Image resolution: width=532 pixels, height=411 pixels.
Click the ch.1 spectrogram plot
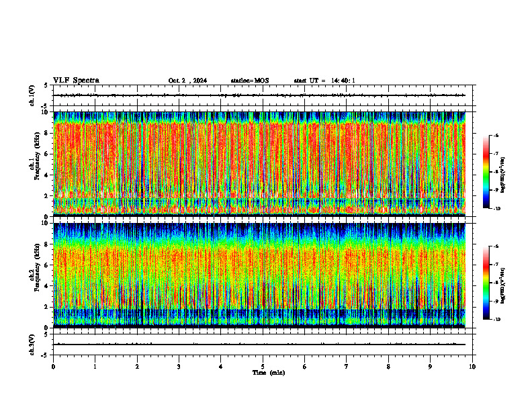(259, 164)
